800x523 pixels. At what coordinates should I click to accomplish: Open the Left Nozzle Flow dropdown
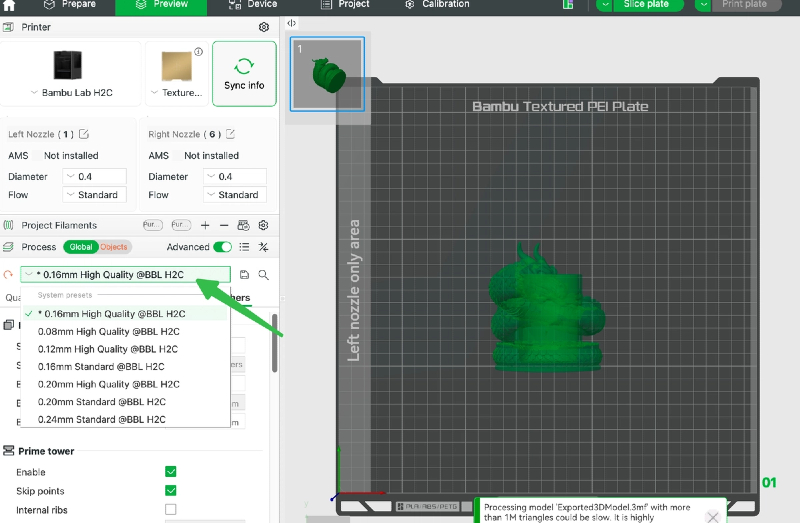tap(94, 195)
